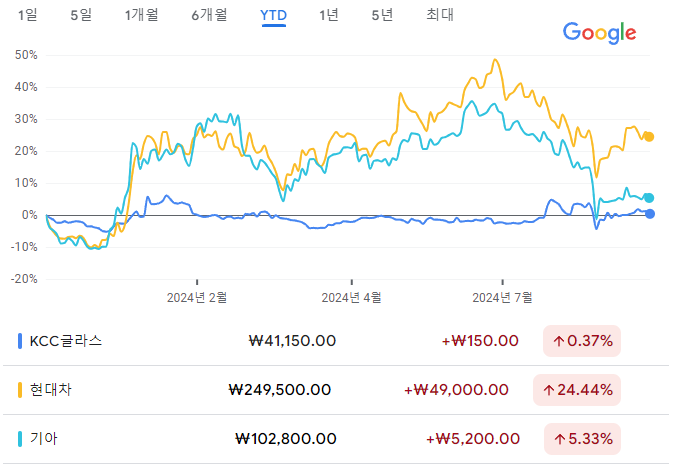The width and height of the screenshot is (679, 468).
Task: Click the -20% y-axis label
Action: (24, 279)
